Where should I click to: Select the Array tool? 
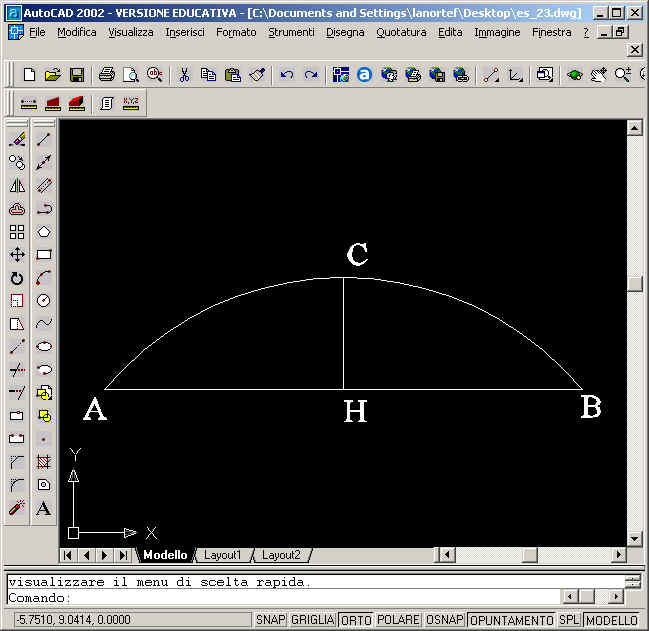click(x=17, y=232)
